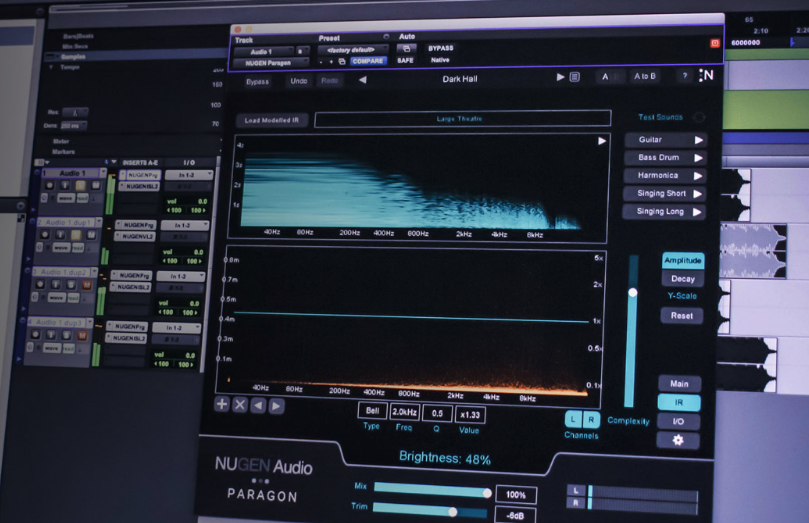Reset the Y-Scale with Reset button
The image size is (809, 523).
(x=682, y=316)
